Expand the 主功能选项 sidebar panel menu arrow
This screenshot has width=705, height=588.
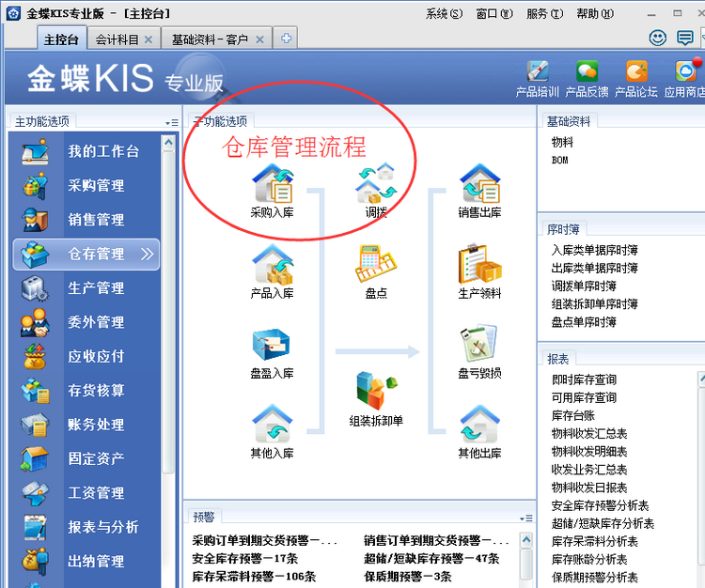pyautogui.click(x=170, y=122)
